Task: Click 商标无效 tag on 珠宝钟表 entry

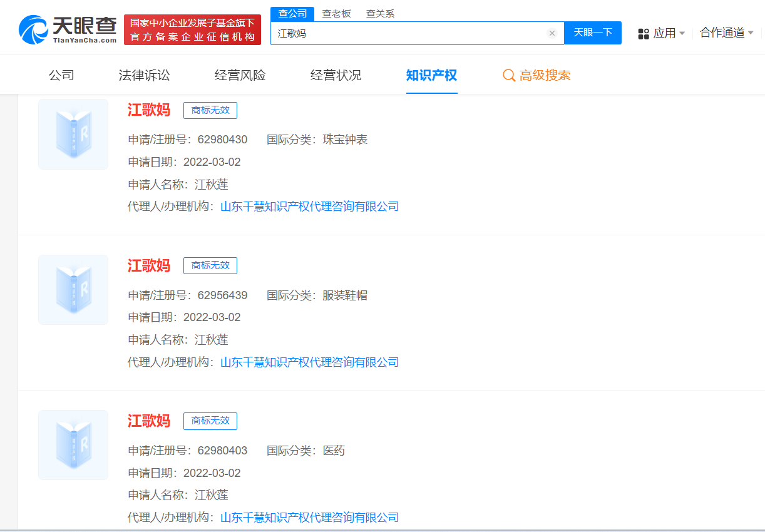Action: coord(210,110)
